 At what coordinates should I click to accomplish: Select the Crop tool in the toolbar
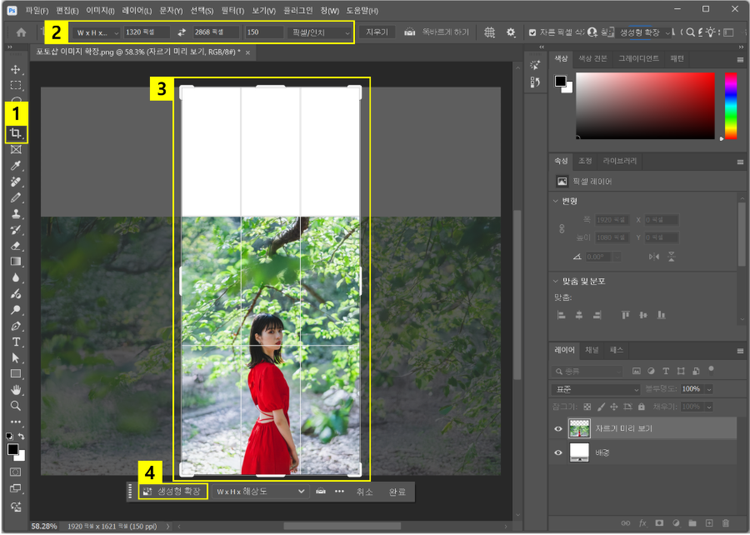(15, 133)
